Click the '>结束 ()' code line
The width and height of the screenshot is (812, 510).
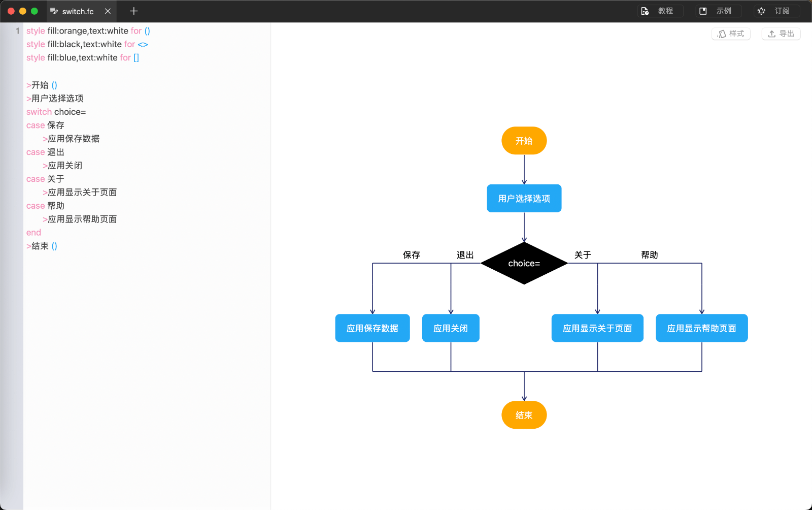point(42,246)
